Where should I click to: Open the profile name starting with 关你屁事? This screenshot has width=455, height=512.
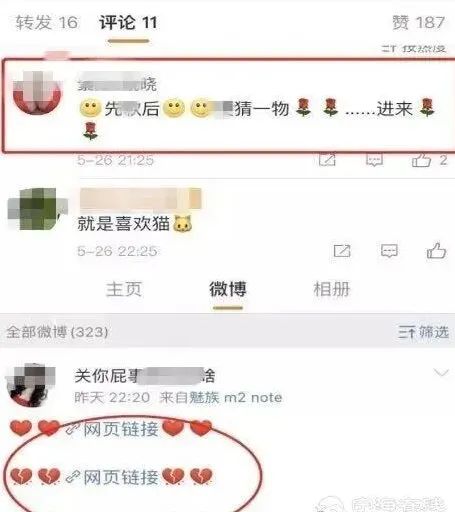pos(145,376)
